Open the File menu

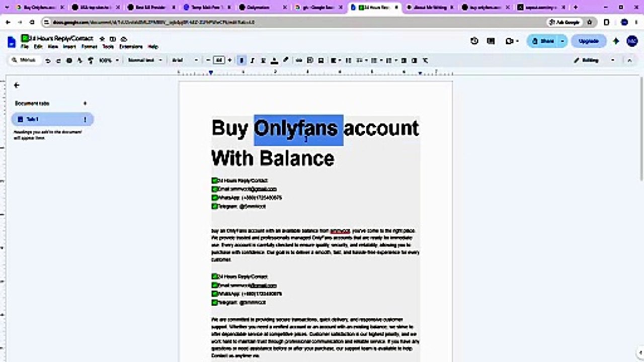pyautogui.click(x=25, y=47)
